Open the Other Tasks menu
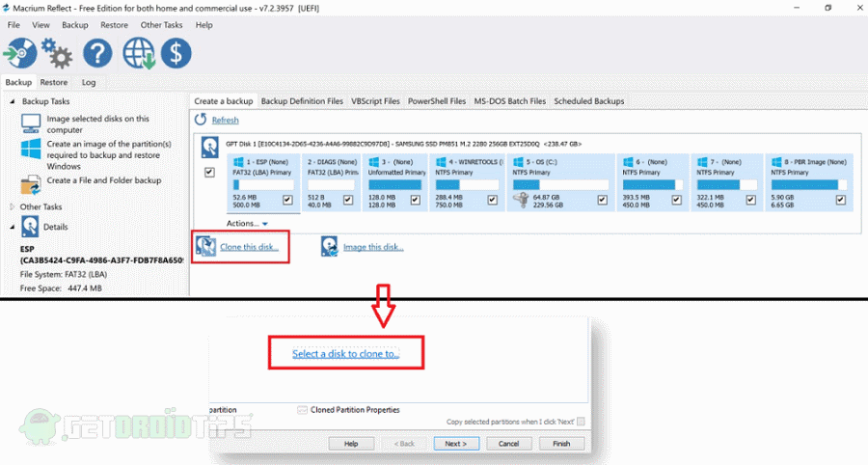 tap(161, 25)
